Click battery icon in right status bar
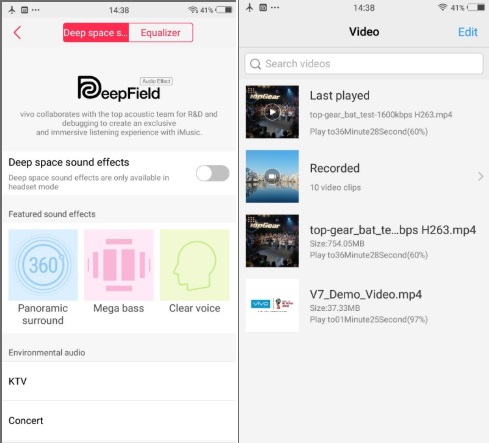This screenshot has width=489, height=443. [x=476, y=7]
